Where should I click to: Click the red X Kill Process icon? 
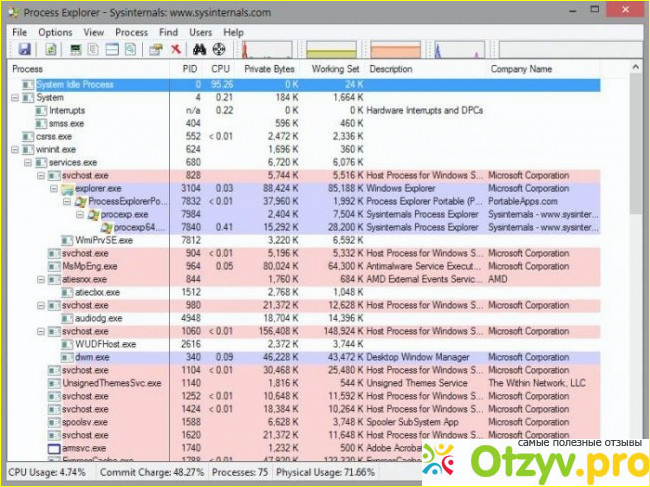point(176,48)
